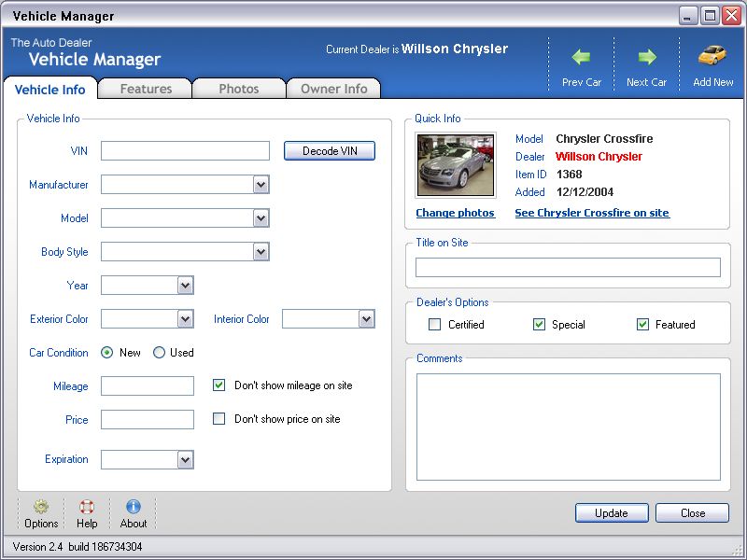Go to previous car with green left arrow
The width and height of the screenshot is (747, 560).
pos(581,58)
